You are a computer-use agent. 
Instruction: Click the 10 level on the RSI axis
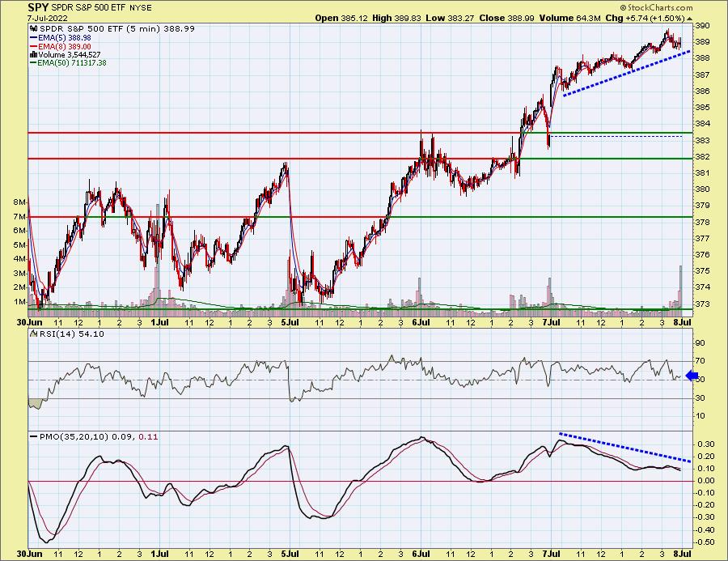click(x=700, y=416)
